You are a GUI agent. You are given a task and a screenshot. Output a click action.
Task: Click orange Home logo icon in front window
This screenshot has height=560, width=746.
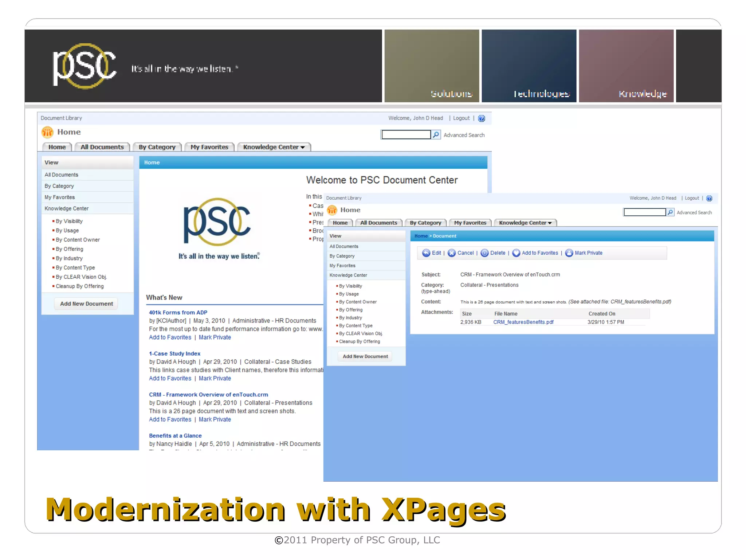coord(332,210)
